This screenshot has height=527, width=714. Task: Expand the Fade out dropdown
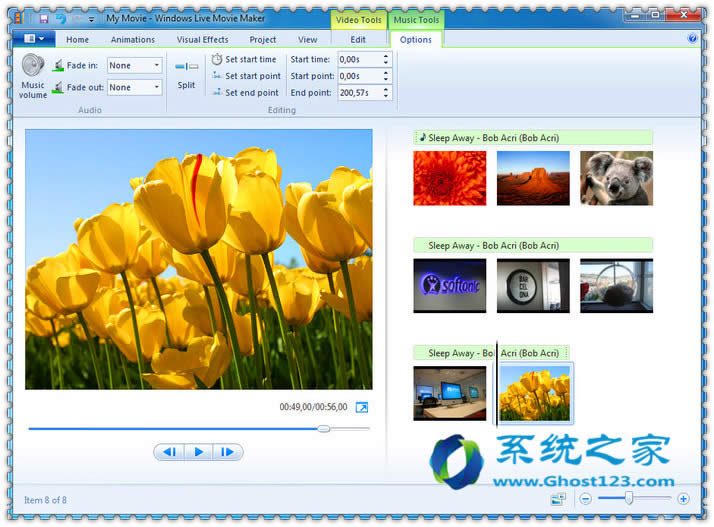pyautogui.click(x=156, y=88)
